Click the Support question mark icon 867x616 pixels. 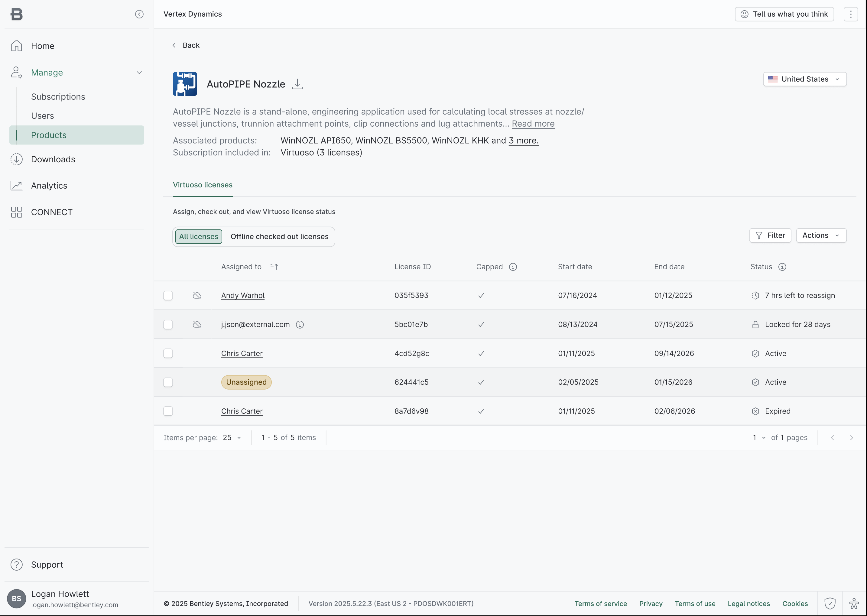click(x=16, y=564)
